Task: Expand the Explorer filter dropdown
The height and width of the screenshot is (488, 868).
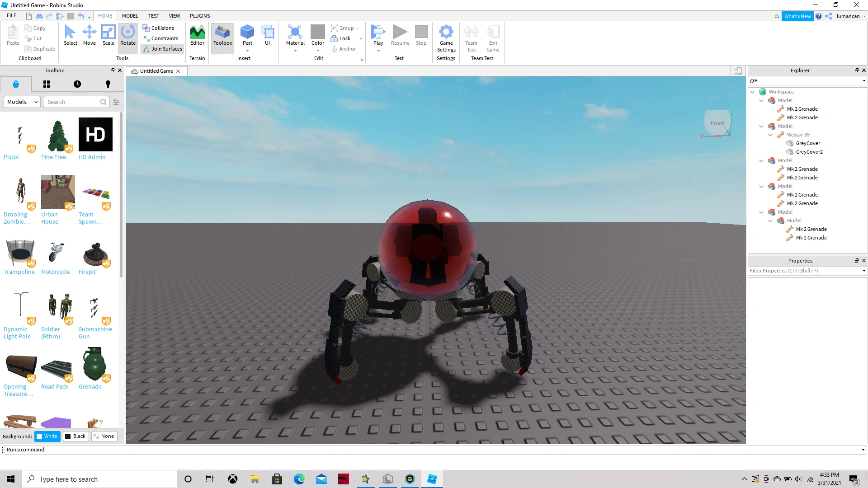Action: point(864,80)
